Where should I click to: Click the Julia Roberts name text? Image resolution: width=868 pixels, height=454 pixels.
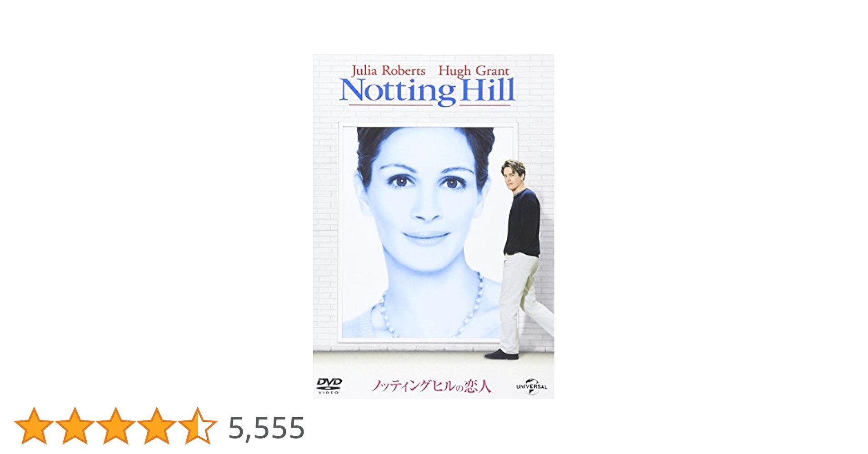388,71
